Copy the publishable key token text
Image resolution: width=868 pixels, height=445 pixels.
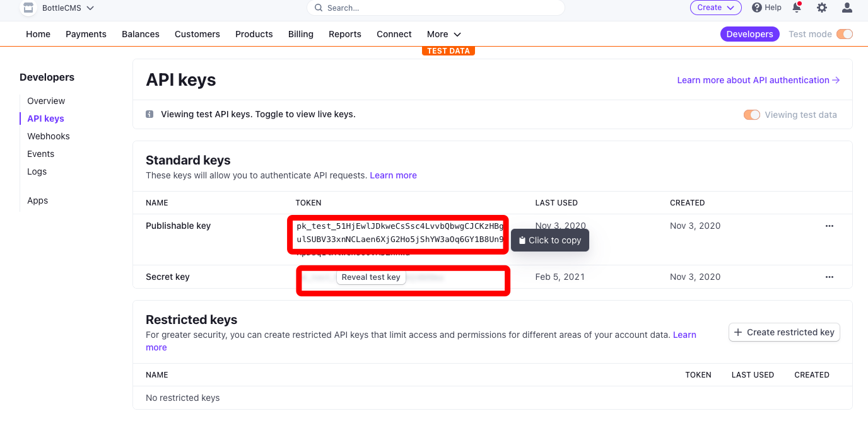pos(400,234)
